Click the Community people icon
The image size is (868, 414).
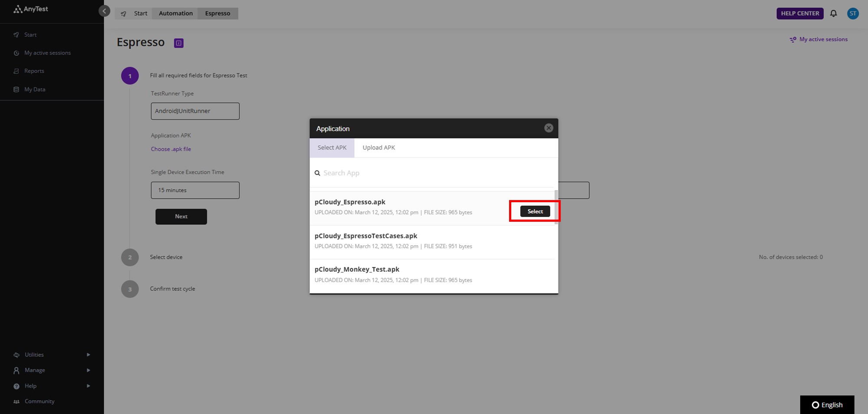16,402
